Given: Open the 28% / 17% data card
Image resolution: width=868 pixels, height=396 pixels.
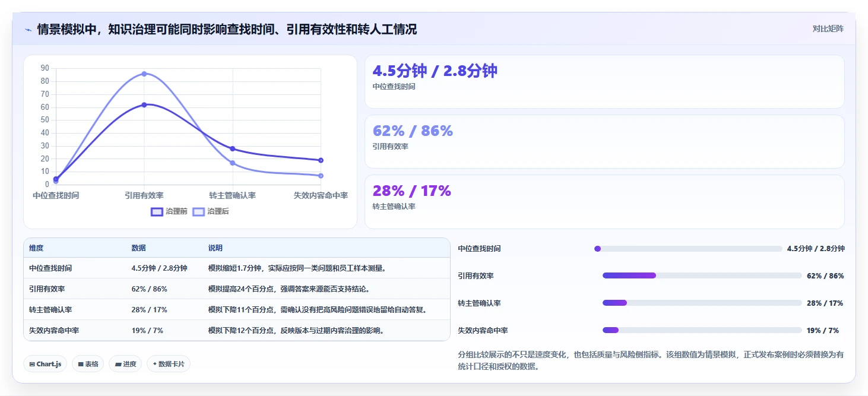Looking at the screenshot, I should pos(604,201).
